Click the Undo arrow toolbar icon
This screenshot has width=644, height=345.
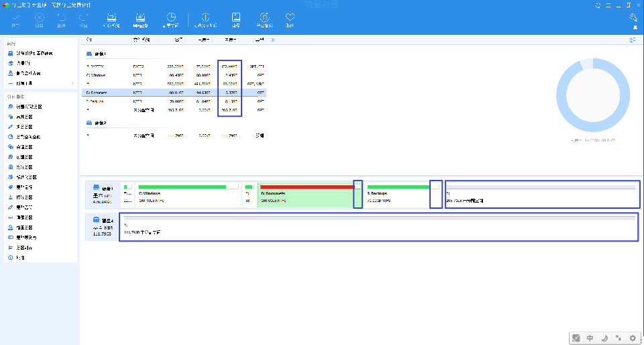61,17
